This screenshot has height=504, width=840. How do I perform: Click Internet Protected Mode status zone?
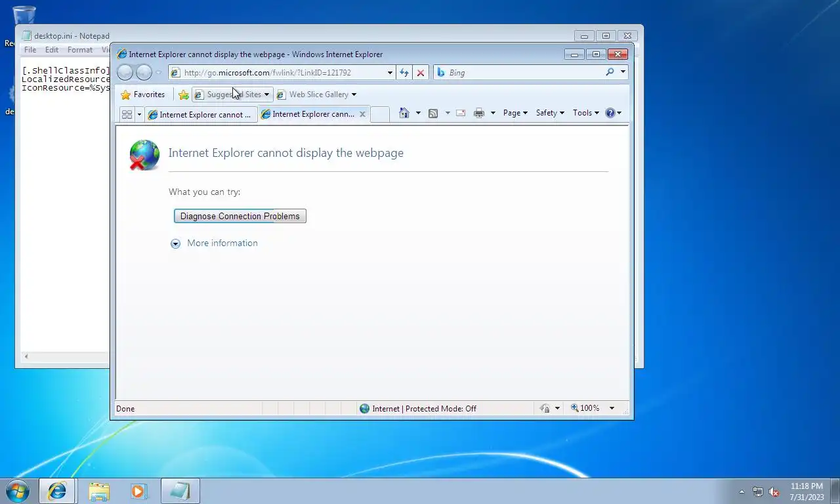tap(424, 408)
